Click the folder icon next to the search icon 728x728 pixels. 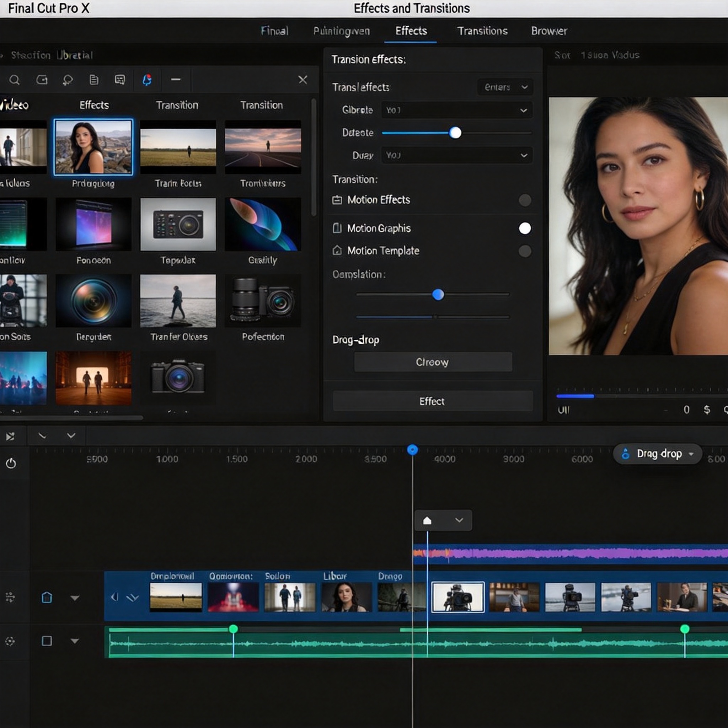coord(42,80)
